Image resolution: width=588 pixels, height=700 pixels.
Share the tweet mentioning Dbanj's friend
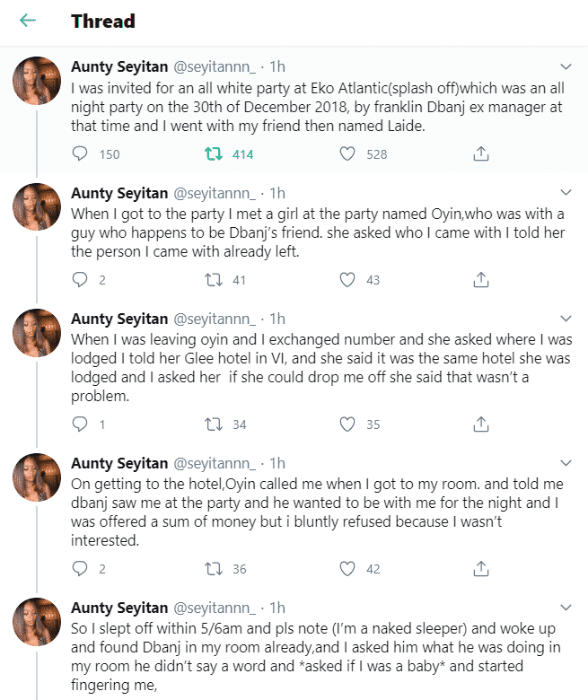(x=481, y=280)
